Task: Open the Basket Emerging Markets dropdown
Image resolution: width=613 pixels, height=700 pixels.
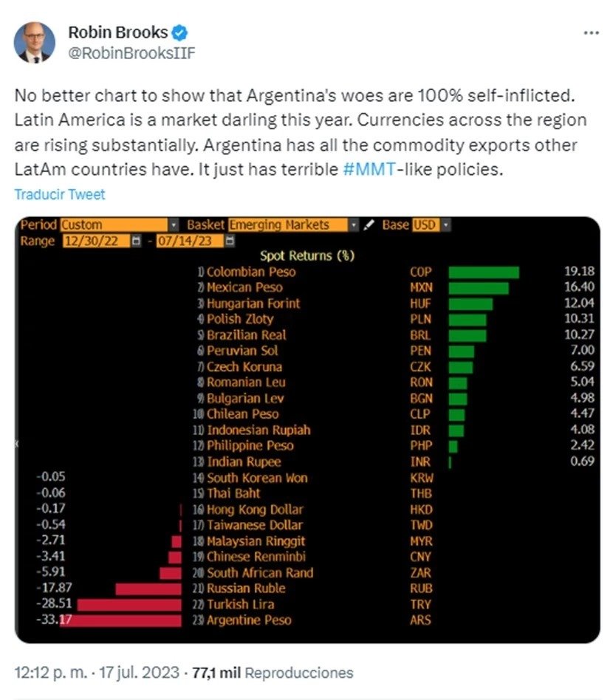Action: [x=354, y=225]
